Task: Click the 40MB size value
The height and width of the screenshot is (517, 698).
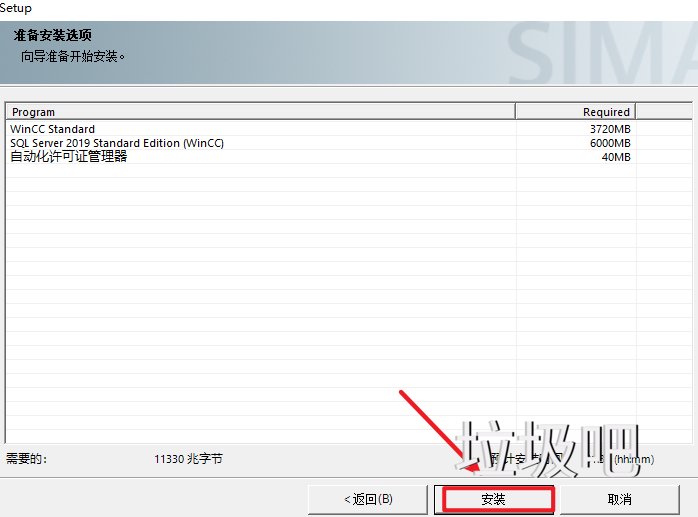Action: pyautogui.click(x=616, y=157)
